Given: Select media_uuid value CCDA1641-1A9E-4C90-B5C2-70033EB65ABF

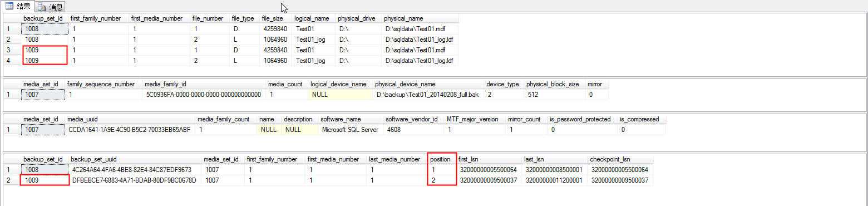Looking at the screenshot, I should 130,130.
